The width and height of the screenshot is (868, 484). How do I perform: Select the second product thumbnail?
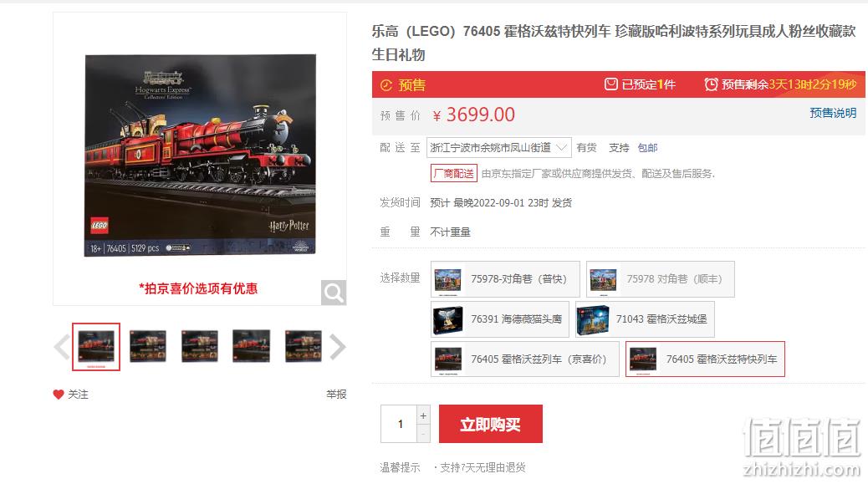pos(148,347)
